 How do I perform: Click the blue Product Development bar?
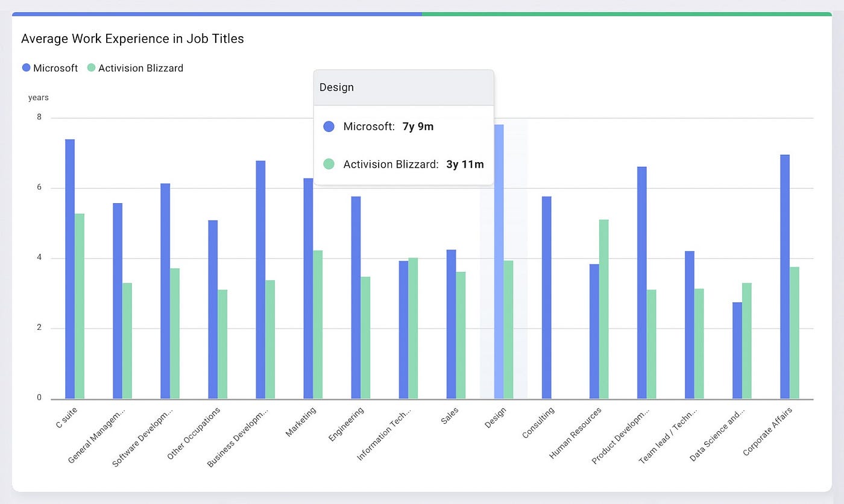tap(641, 283)
